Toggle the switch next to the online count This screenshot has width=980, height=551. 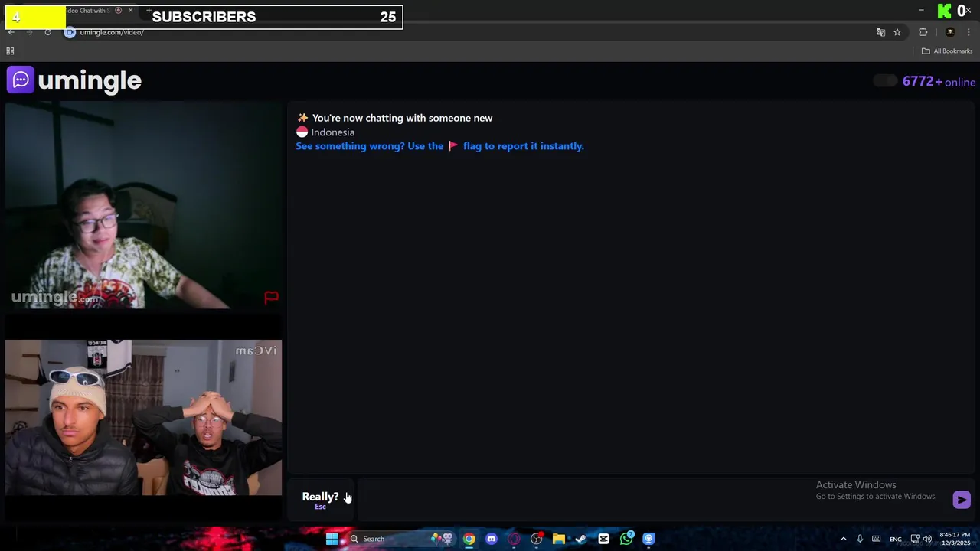click(885, 81)
